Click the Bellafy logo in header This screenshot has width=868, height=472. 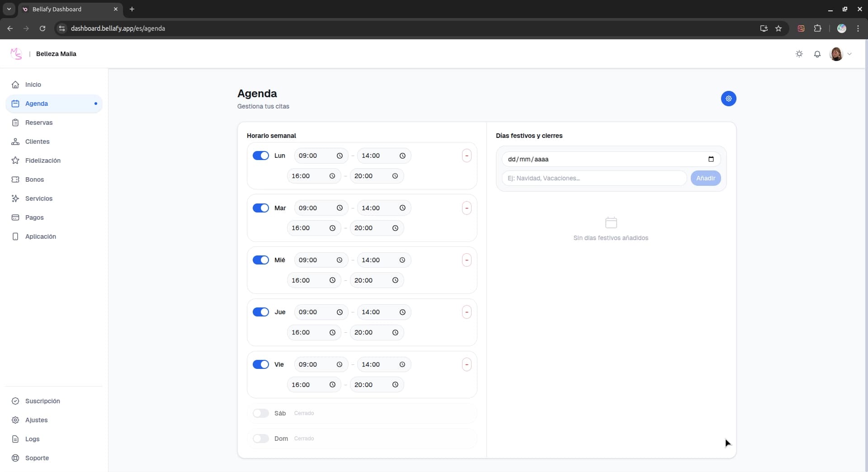(16, 54)
